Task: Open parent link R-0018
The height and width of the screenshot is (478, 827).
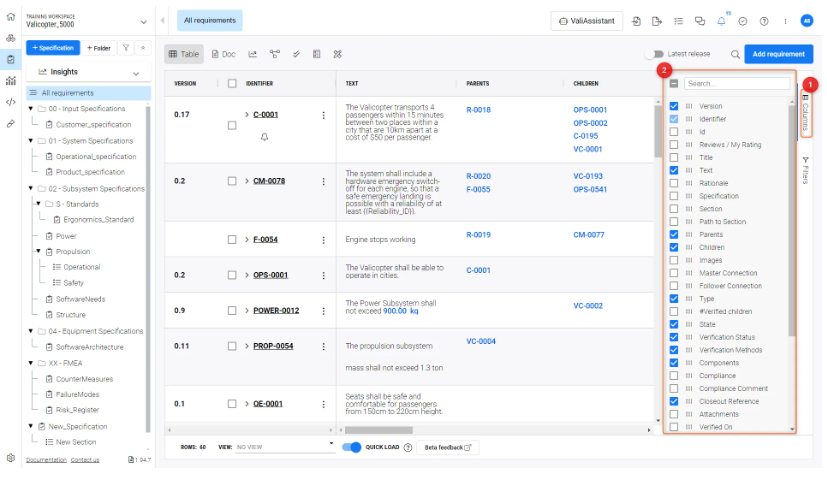Action: [478, 110]
